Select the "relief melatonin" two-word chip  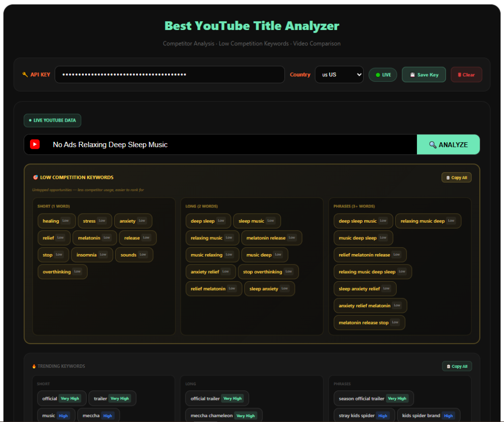pos(214,289)
